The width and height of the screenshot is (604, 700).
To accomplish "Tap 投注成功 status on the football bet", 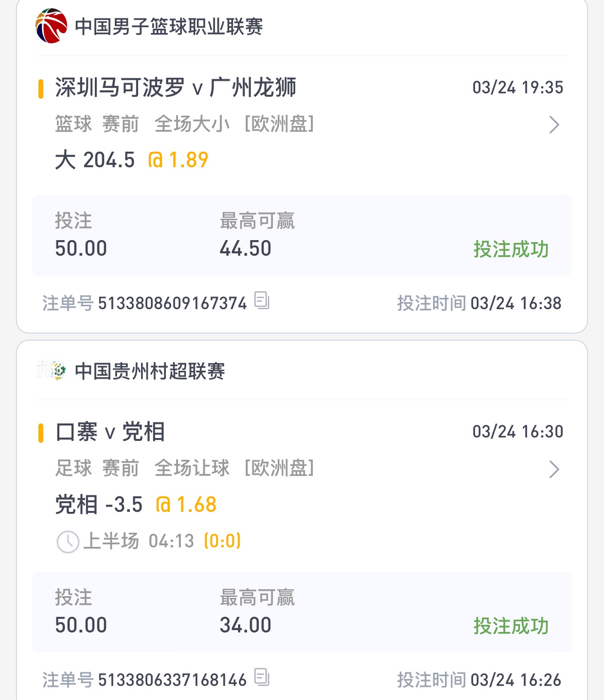I will [511, 626].
